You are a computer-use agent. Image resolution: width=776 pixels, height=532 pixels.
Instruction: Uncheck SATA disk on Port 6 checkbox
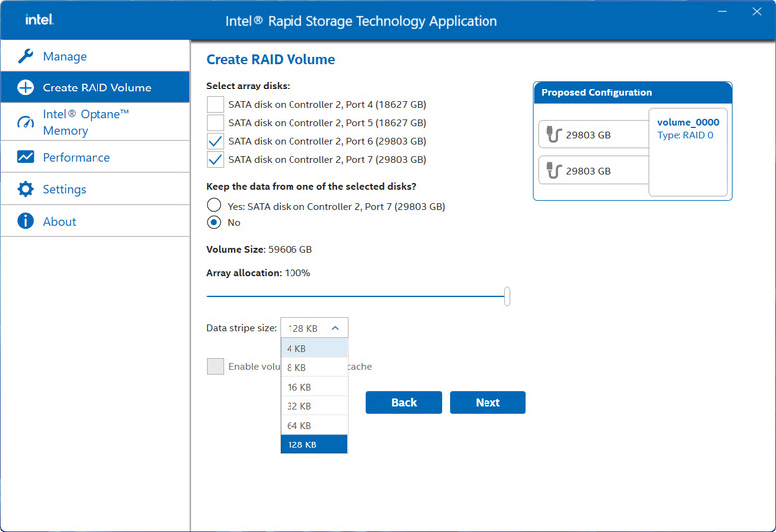[215, 141]
